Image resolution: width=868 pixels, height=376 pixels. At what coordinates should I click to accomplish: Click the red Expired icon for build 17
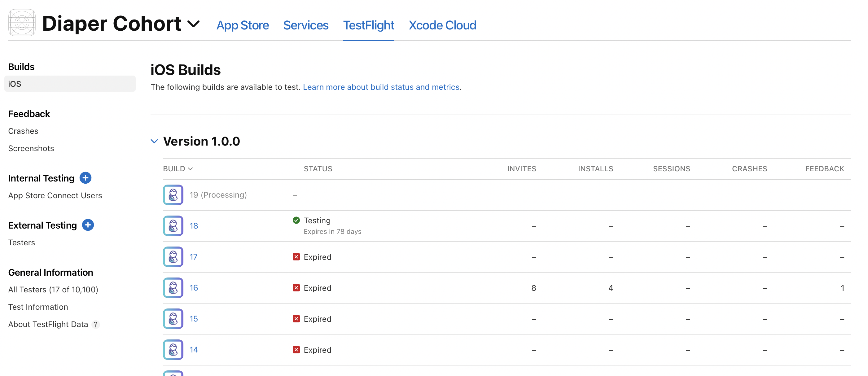tap(296, 257)
